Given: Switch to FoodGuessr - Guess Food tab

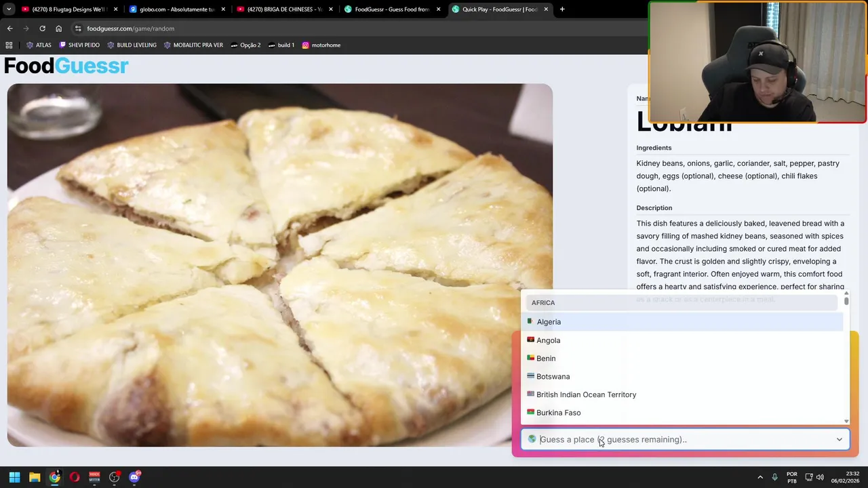Looking at the screenshot, I should 391,9.
